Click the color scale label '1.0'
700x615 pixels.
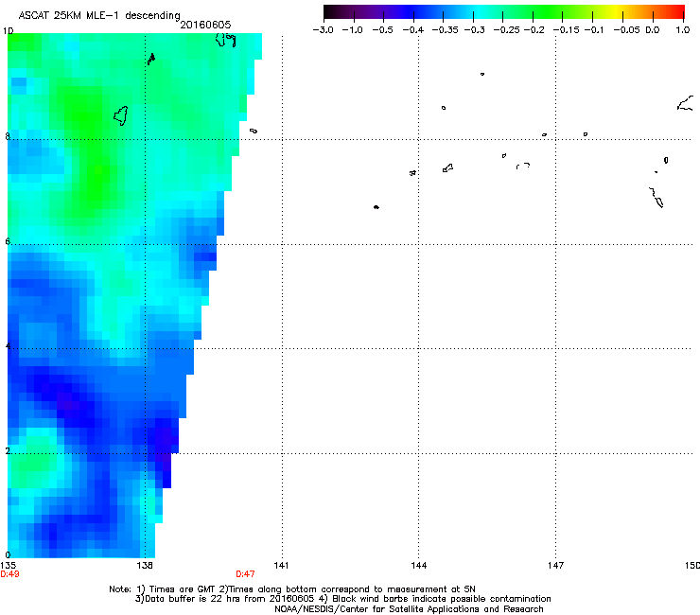(x=683, y=30)
